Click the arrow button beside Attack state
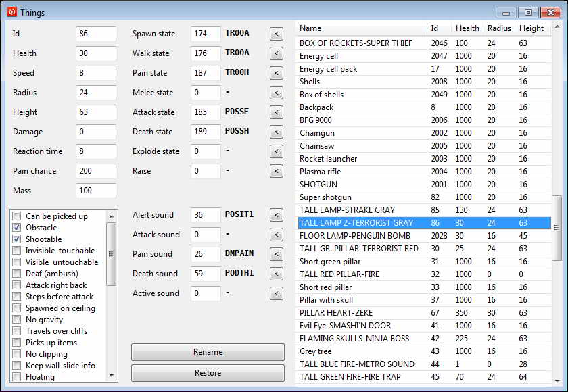568x392 pixels. coord(276,112)
